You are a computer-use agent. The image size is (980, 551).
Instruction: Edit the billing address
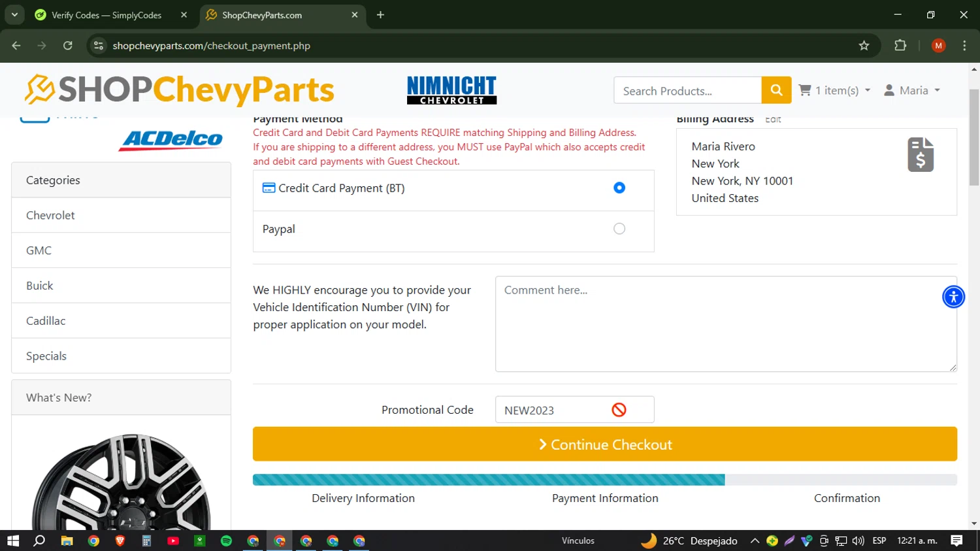[773, 120]
